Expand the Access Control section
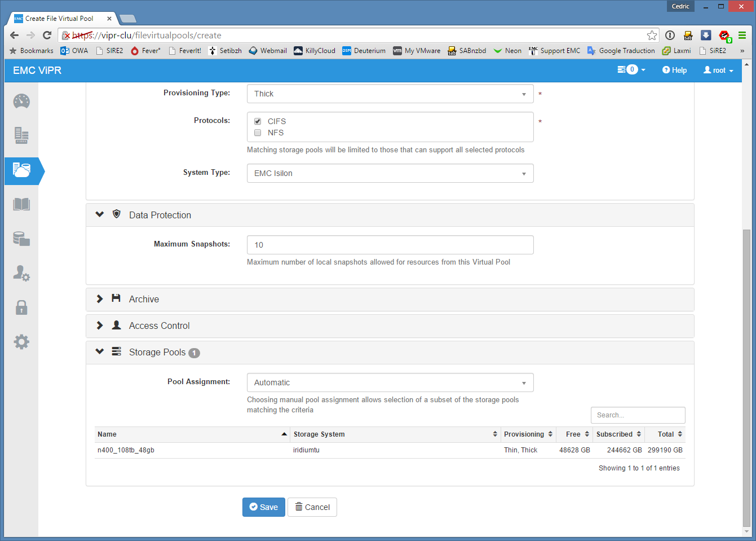Viewport: 756px width, 541px height. 159,326
